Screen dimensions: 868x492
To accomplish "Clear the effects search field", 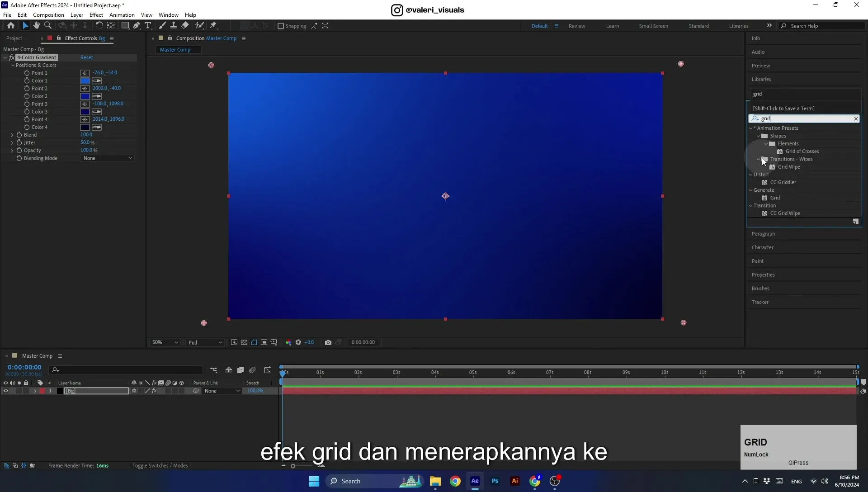I will click(x=856, y=118).
